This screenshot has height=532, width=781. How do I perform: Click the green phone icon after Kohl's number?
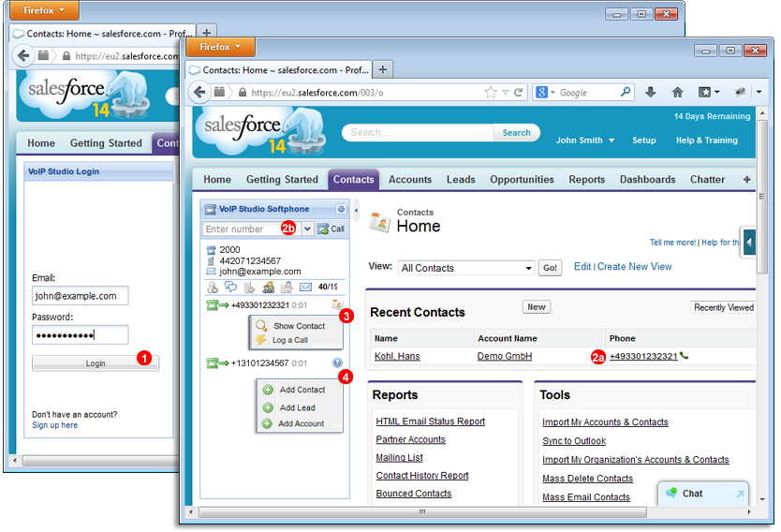point(685,356)
